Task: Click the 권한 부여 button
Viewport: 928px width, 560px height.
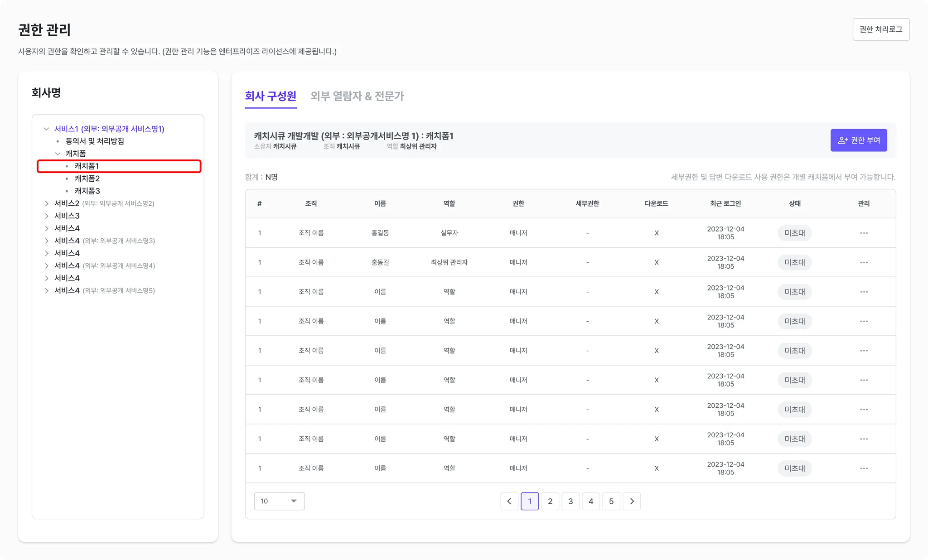Action: (x=858, y=140)
